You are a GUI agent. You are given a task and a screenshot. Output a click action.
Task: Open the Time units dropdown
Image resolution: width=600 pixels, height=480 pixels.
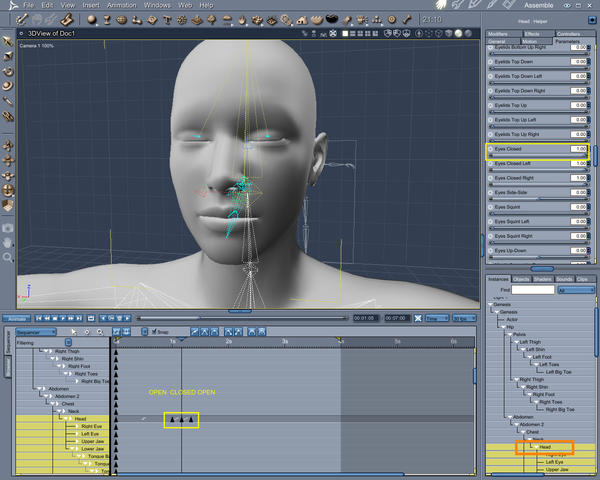[436, 319]
